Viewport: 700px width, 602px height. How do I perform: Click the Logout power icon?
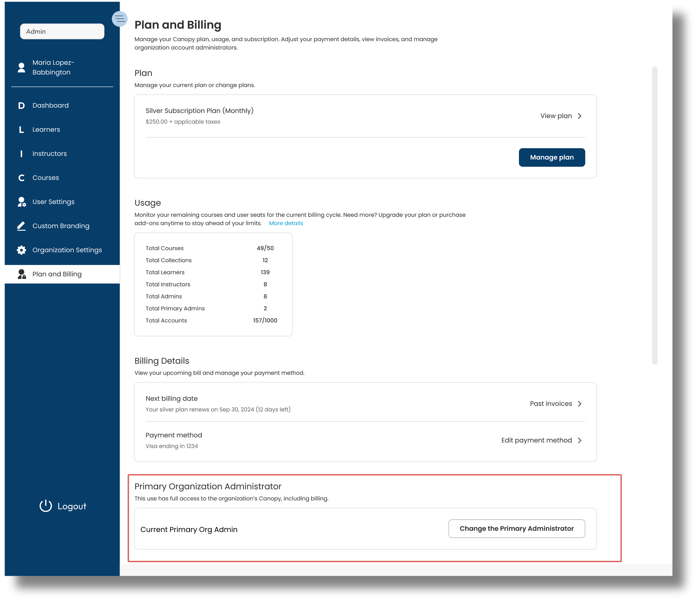pyautogui.click(x=45, y=506)
